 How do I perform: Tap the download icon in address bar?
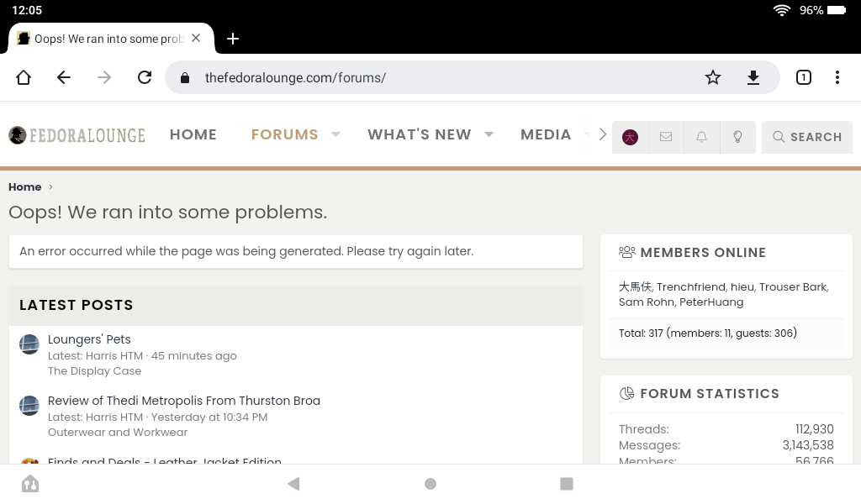pyautogui.click(x=753, y=77)
